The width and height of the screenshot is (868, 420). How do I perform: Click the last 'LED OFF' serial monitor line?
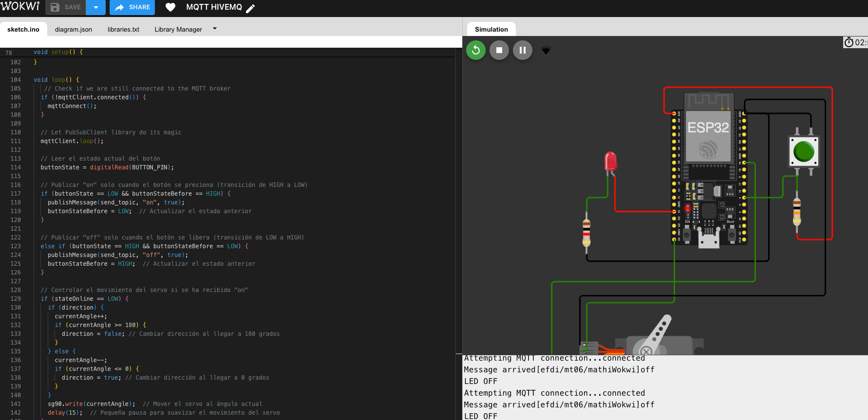tap(481, 416)
